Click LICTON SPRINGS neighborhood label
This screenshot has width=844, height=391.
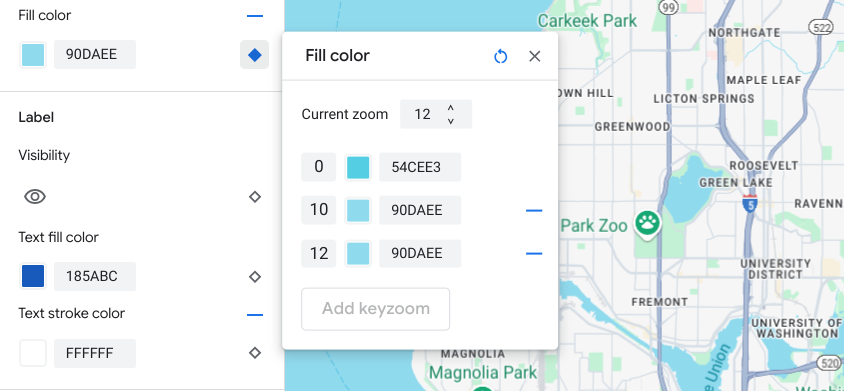704,99
